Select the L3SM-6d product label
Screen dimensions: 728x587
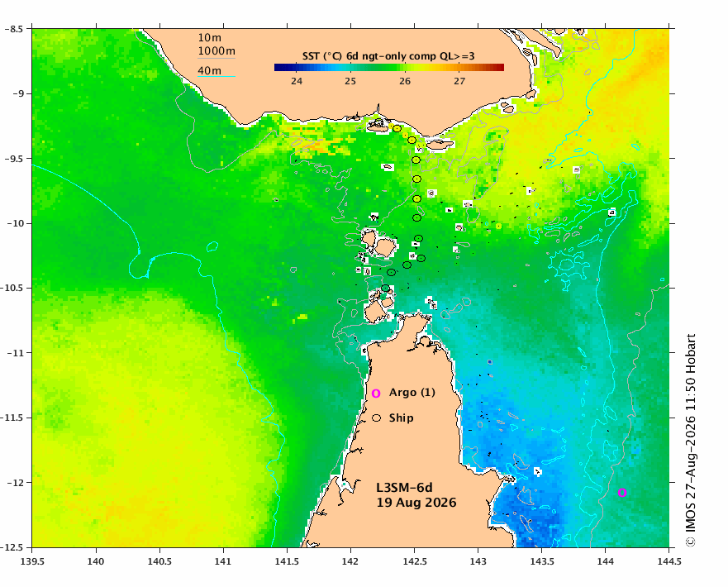pyautogui.click(x=404, y=488)
